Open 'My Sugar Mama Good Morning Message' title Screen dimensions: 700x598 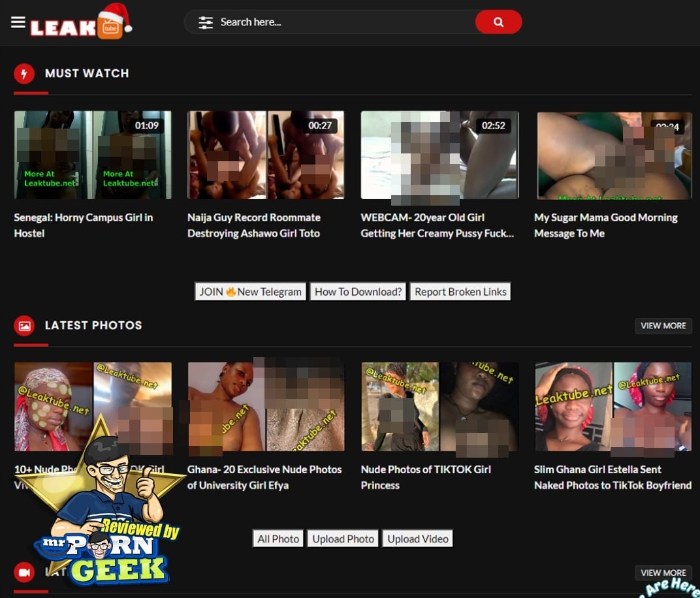[x=606, y=225]
